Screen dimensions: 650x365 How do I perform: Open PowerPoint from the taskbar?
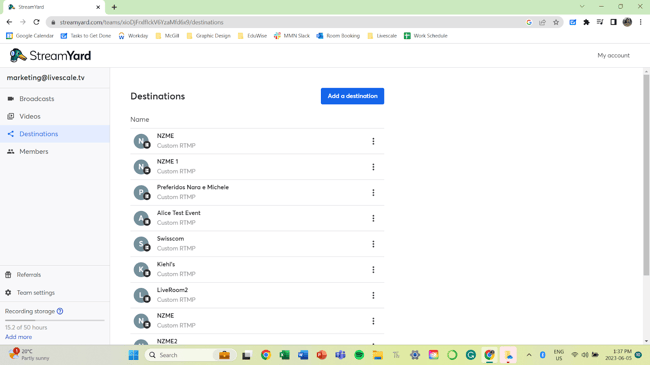[x=322, y=355]
